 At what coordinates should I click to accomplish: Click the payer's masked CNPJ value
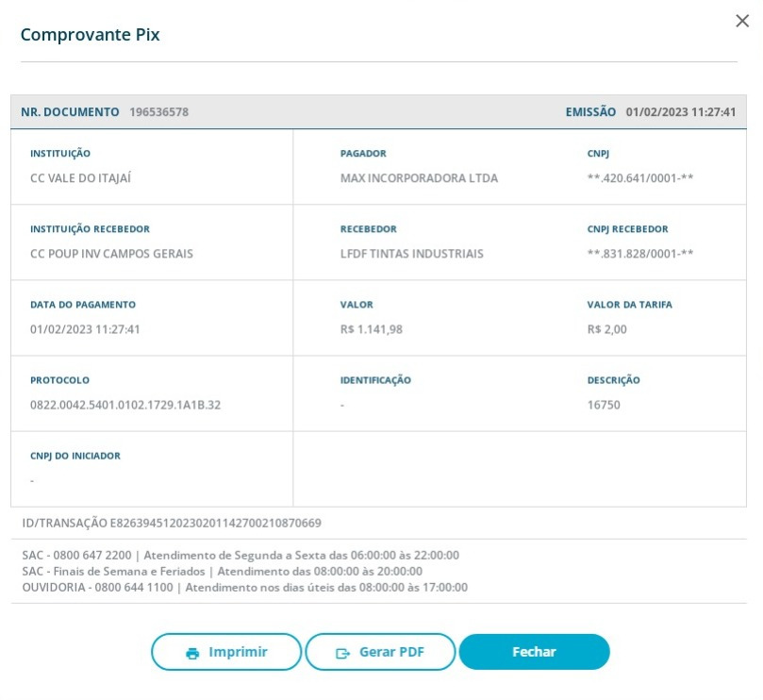pos(639,178)
